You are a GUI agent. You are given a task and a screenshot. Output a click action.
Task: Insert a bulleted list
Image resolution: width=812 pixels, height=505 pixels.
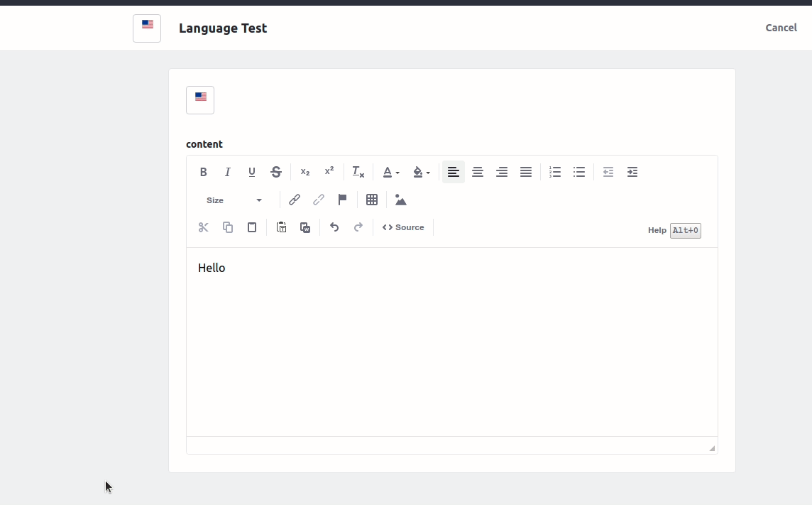click(x=579, y=172)
